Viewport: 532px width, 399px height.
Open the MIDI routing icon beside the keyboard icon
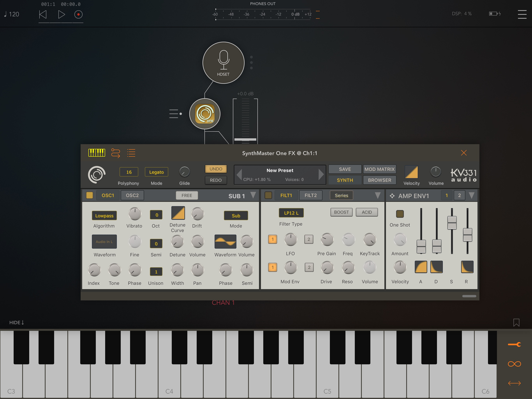[115, 153]
